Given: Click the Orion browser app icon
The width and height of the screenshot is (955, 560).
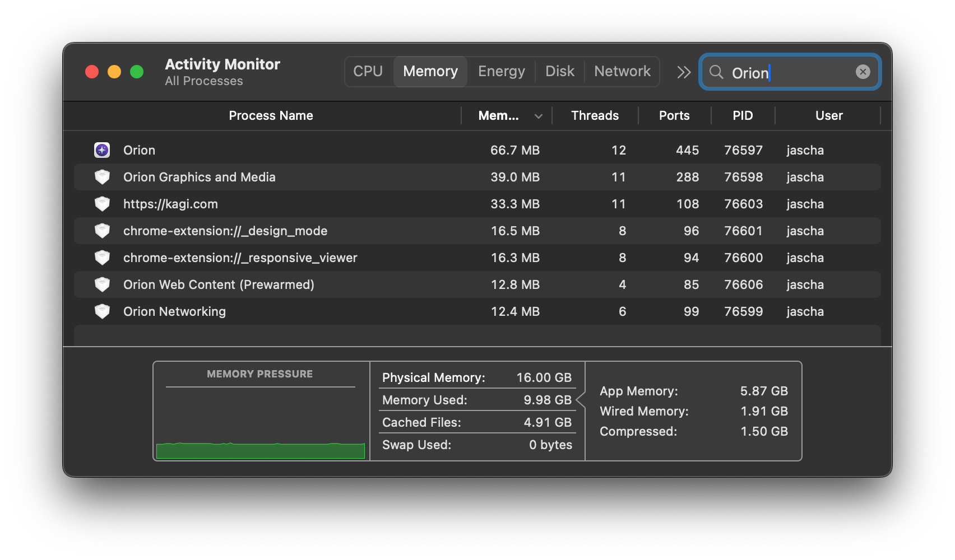Looking at the screenshot, I should pyautogui.click(x=102, y=150).
